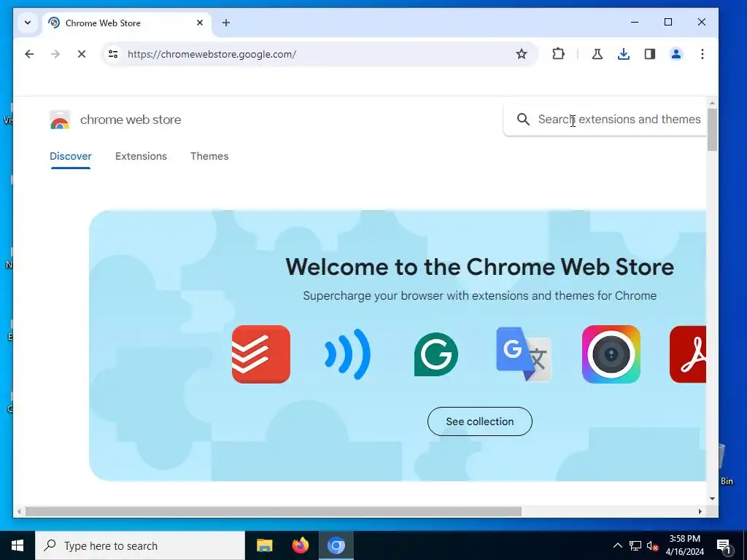The height and width of the screenshot is (560, 747).
Task: Click the See collection button
Action: (x=480, y=421)
